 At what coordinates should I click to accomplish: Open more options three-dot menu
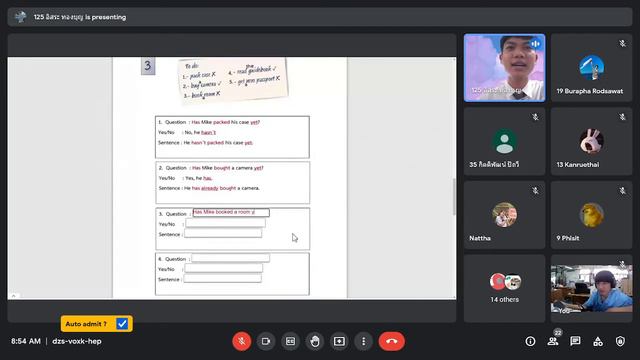click(x=363, y=341)
